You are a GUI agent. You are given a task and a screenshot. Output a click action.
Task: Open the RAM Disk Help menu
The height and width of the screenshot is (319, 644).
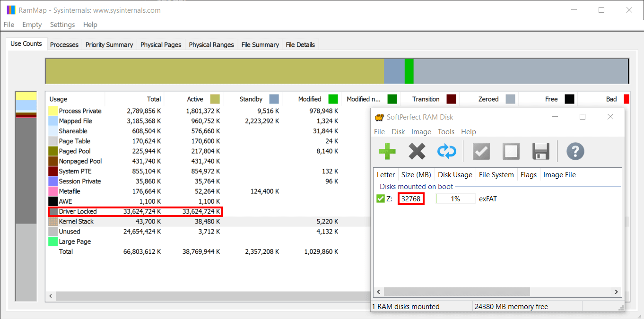tap(469, 132)
